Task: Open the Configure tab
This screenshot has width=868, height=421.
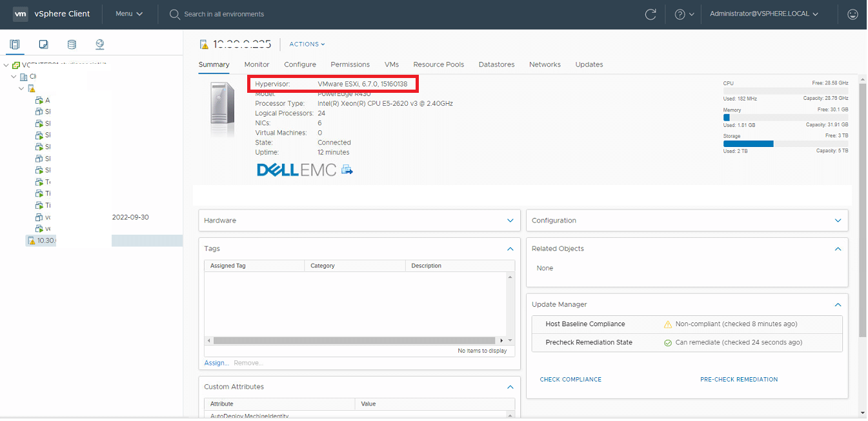Action: 300,64
